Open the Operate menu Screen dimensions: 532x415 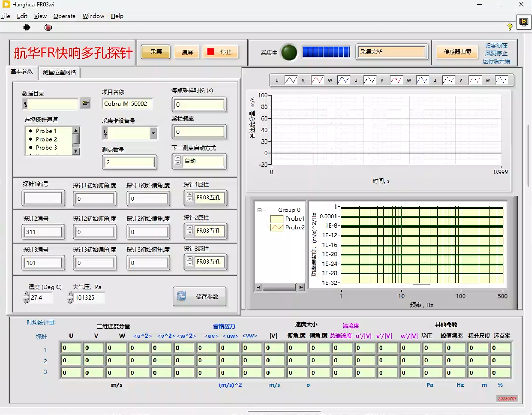click(64, 16)
